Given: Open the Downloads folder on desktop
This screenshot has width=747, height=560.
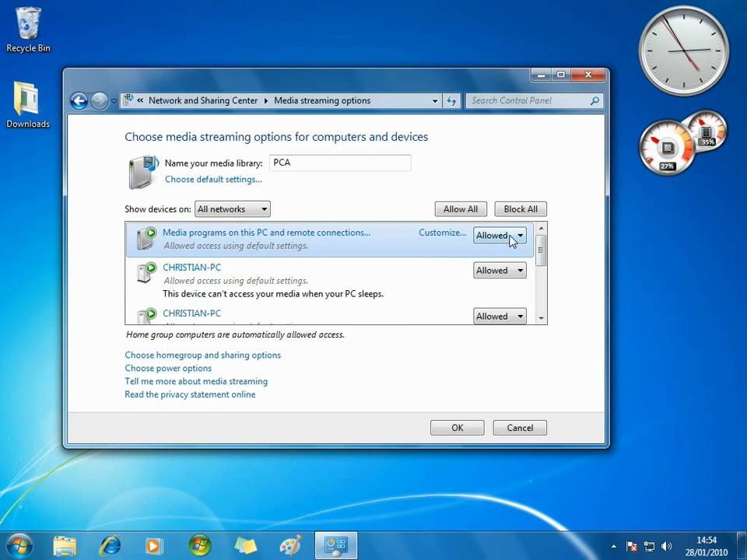Looking at the screenshot, I should [28, 105].
